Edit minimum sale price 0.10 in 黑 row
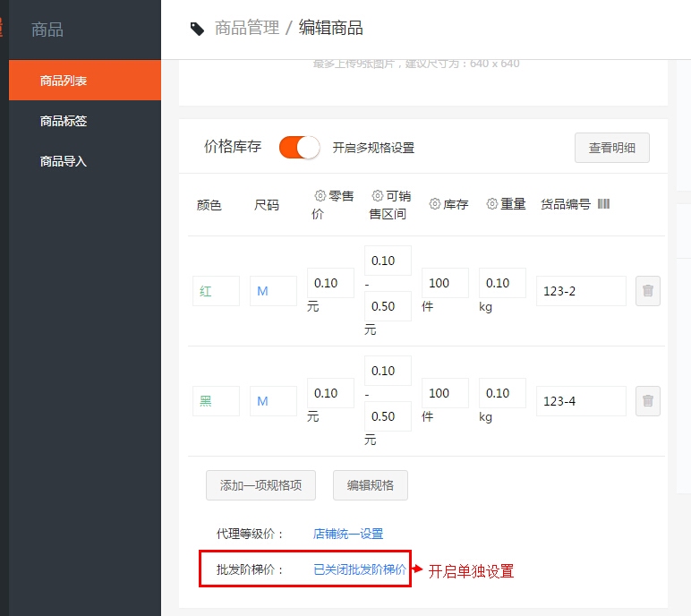Viewport: 691px width, 616px height. pos(388,371)
